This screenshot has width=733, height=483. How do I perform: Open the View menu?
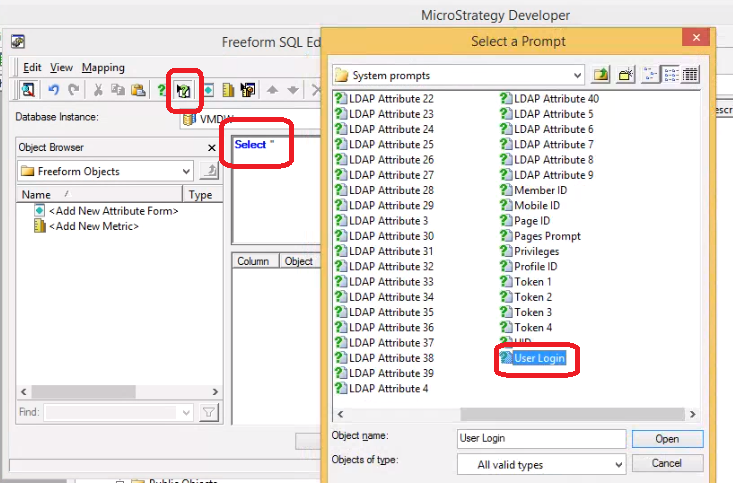(61, 67)
